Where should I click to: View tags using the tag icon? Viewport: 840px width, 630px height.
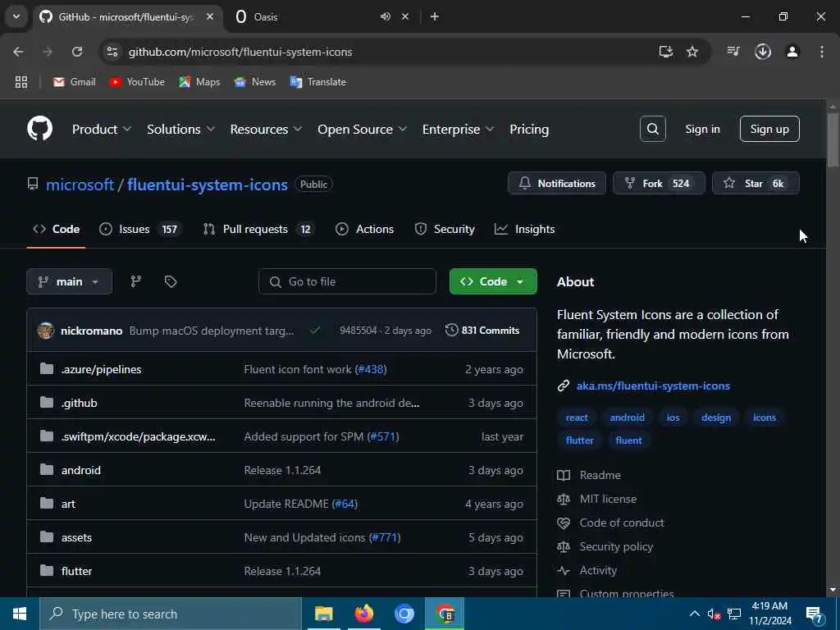click(171, 281)
